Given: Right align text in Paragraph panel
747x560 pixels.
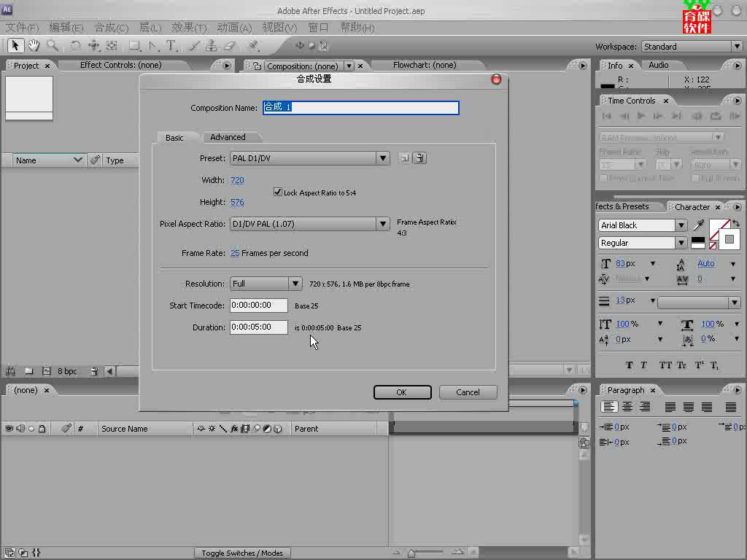Looking at the screenshot, I should (x=645, y=407).
